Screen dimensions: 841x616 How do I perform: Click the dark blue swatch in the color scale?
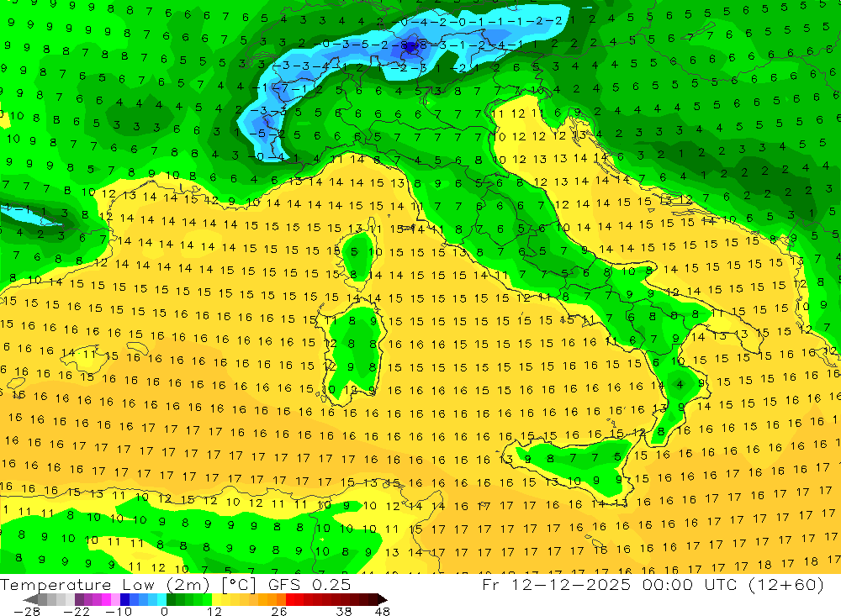(x=125, y=599)
